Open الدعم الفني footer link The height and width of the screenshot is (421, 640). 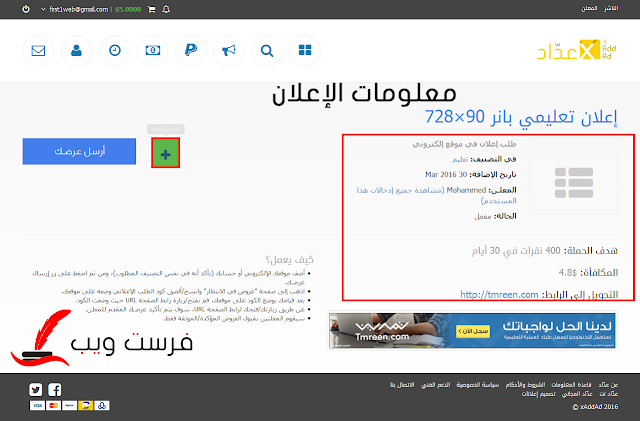pyautogui.click(x=436, y=385)
